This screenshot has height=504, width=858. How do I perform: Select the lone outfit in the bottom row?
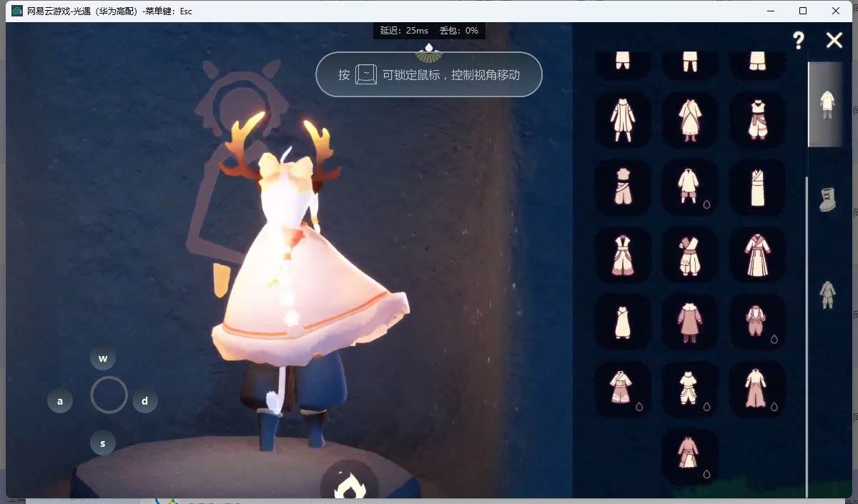[690, 457]
